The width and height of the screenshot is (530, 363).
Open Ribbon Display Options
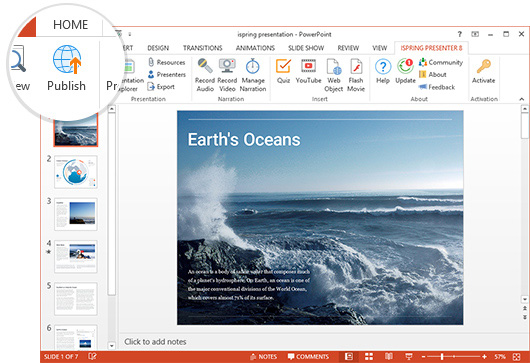(475, 34)
